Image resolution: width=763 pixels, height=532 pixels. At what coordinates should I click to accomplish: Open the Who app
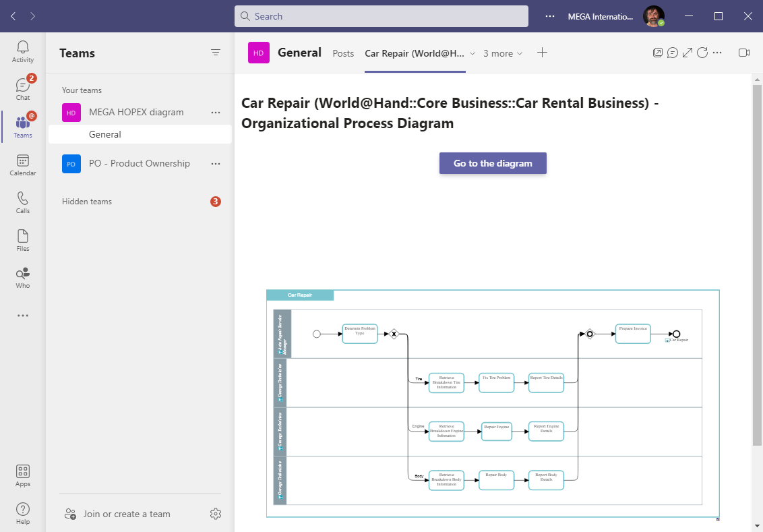[23, 277]
